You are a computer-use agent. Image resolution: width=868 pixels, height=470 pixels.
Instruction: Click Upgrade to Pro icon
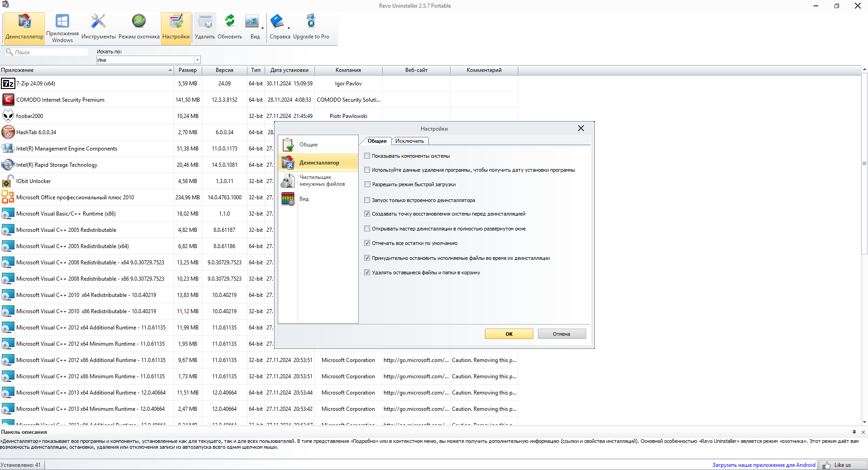pyautogui.click(x=311, y=28)
